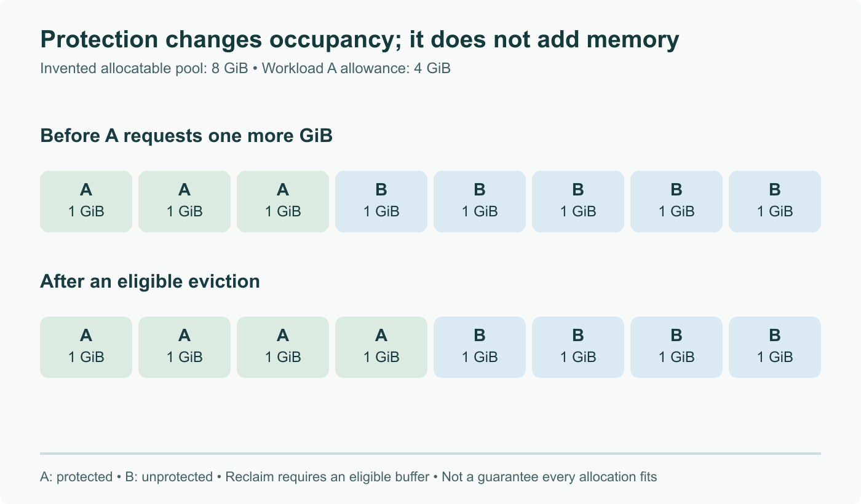
Task: Click the first B block in the Before row
Action: coord(381,202)
